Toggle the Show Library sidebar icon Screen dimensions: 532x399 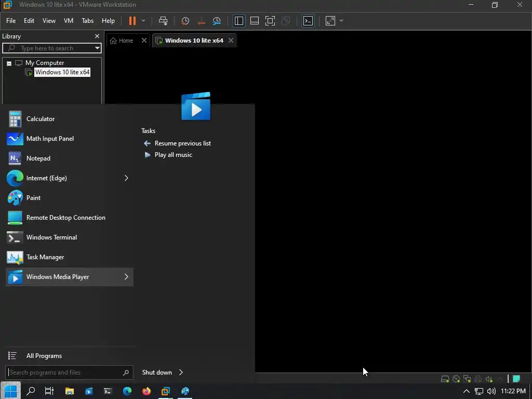pyautogui.click(x=239, y=21)
